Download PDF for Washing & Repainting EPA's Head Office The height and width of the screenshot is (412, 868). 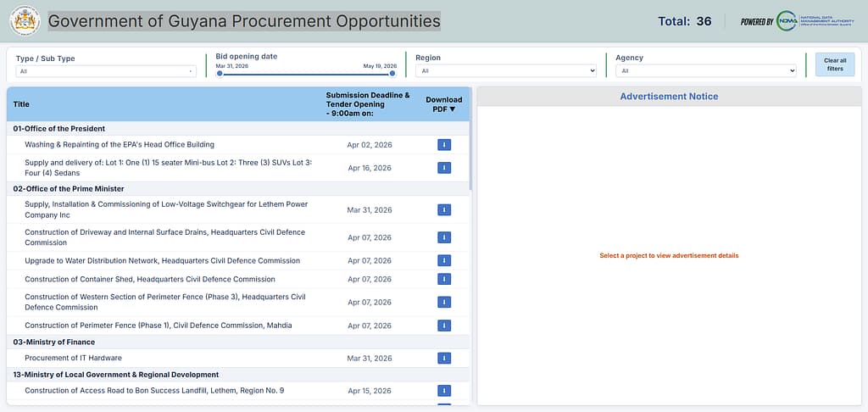(444, 144)
